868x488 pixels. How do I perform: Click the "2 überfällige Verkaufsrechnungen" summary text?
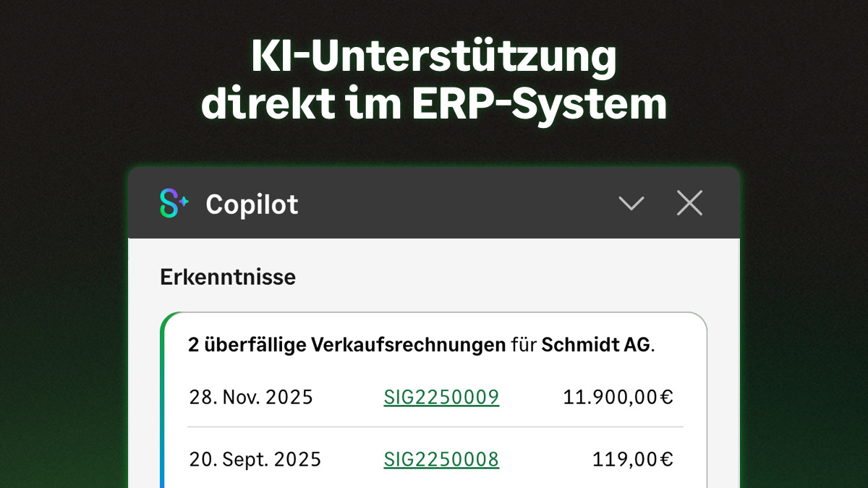[x=346, y=345]
